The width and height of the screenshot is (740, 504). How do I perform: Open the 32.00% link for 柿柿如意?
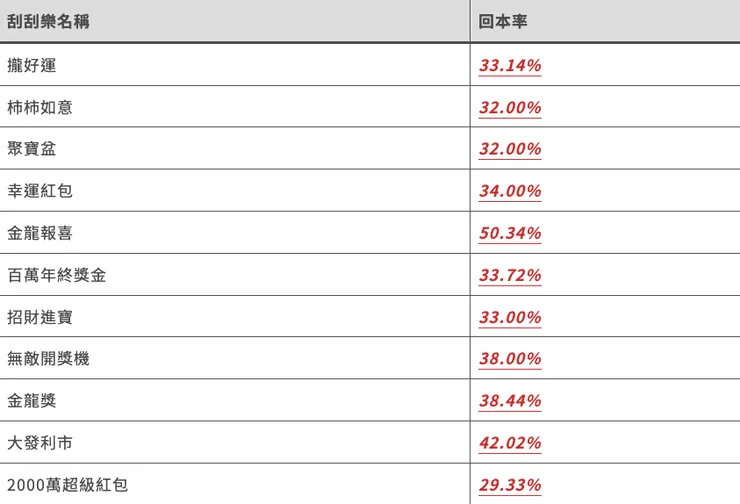click(x=510, y=108)
